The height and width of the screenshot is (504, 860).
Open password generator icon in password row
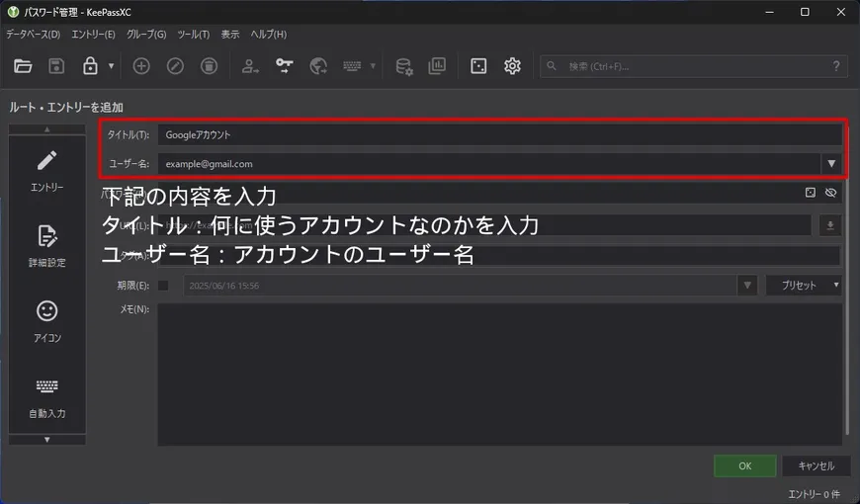(x=811, y=193)
